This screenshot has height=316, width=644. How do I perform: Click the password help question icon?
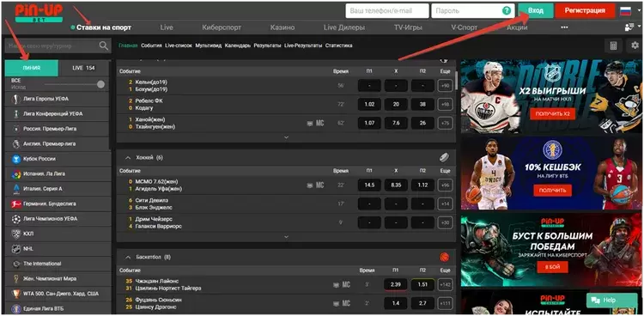(507, 10)
